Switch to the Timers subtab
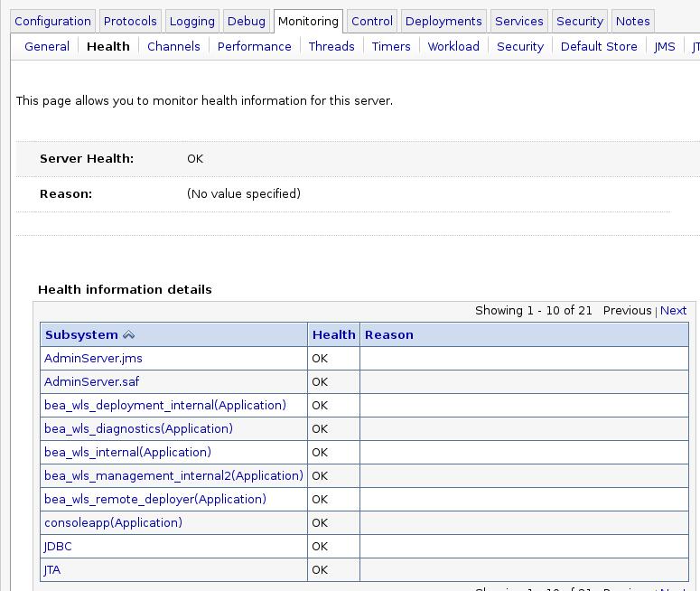 click(x=391, y=46)
